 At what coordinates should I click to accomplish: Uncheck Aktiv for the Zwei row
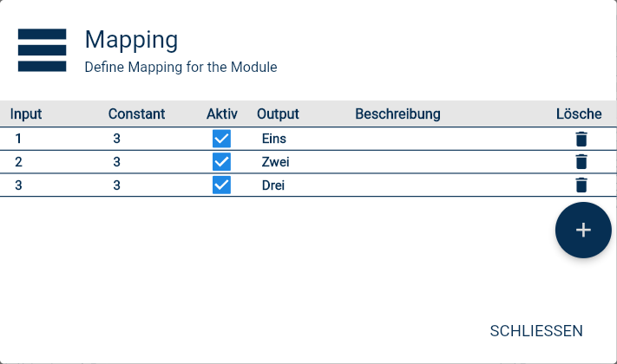[x=221, y=161]
